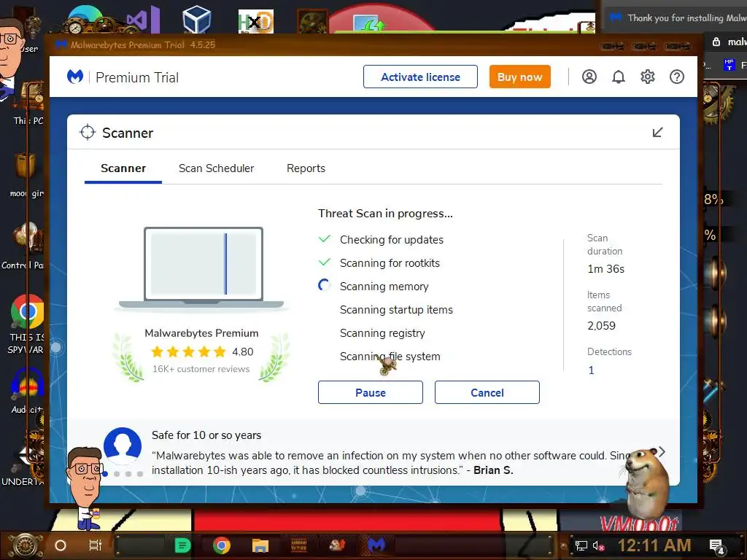Click the Scanning for rootkits checkmark

[x=325, y=262]
